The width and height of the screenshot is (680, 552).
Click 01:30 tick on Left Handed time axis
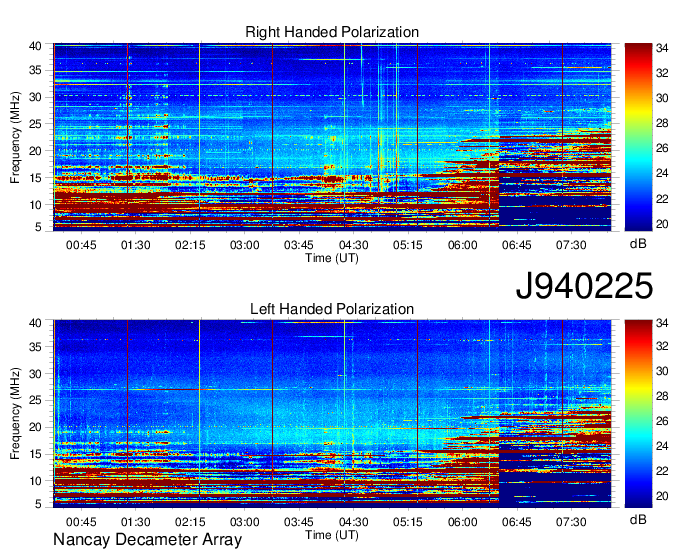point(136,522)
